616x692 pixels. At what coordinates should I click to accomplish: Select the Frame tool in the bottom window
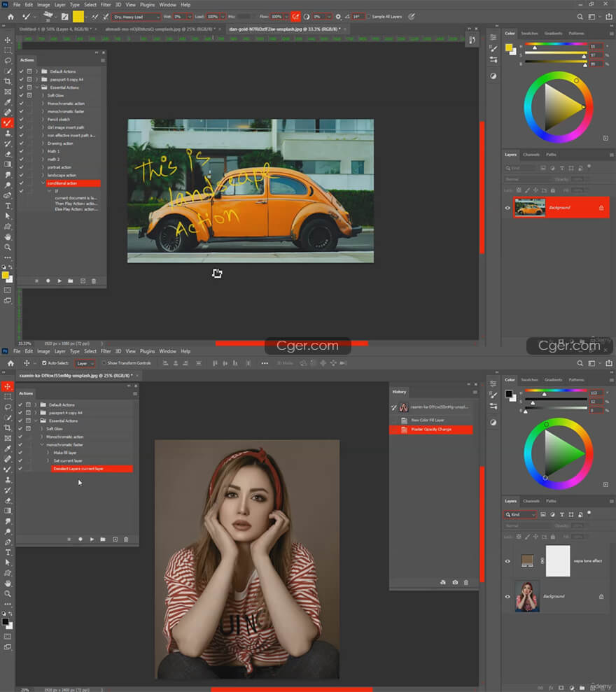pos(8,438)
